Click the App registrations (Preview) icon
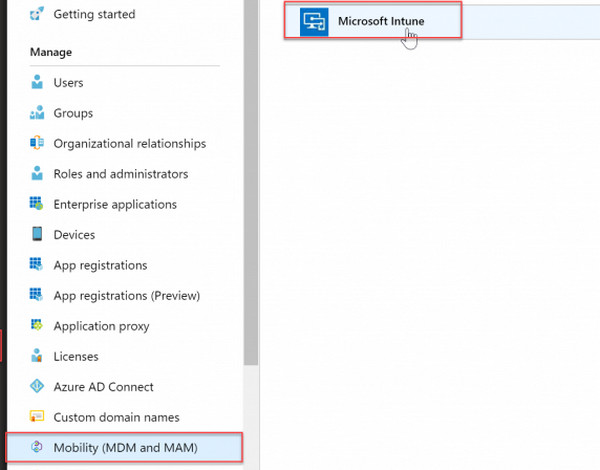The height and width of the screenshot is (470, 600). (37, 294)
